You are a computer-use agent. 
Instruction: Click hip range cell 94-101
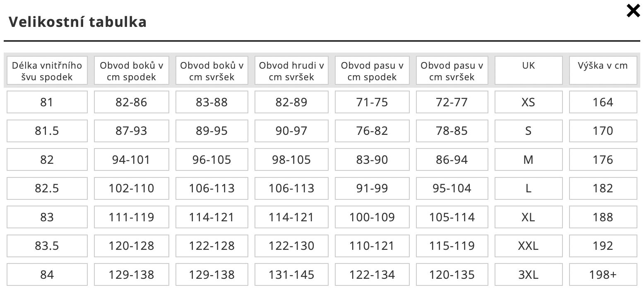(x=132, y=160)
